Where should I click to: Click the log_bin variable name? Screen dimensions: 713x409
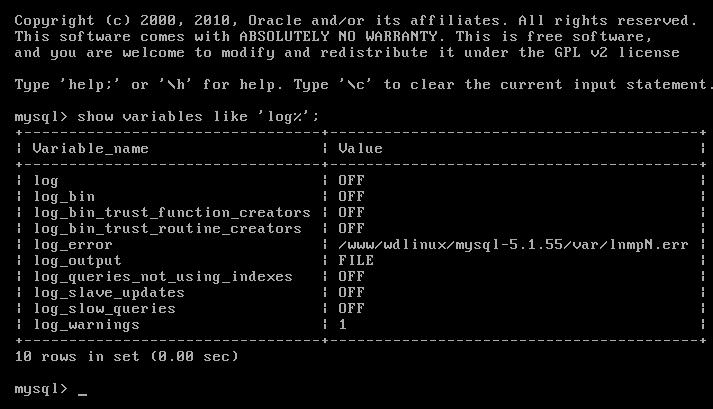tap(64, 197)
